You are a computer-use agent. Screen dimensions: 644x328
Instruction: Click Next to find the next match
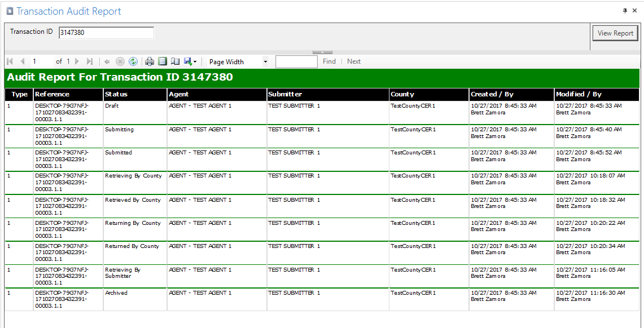coord(354,61)
